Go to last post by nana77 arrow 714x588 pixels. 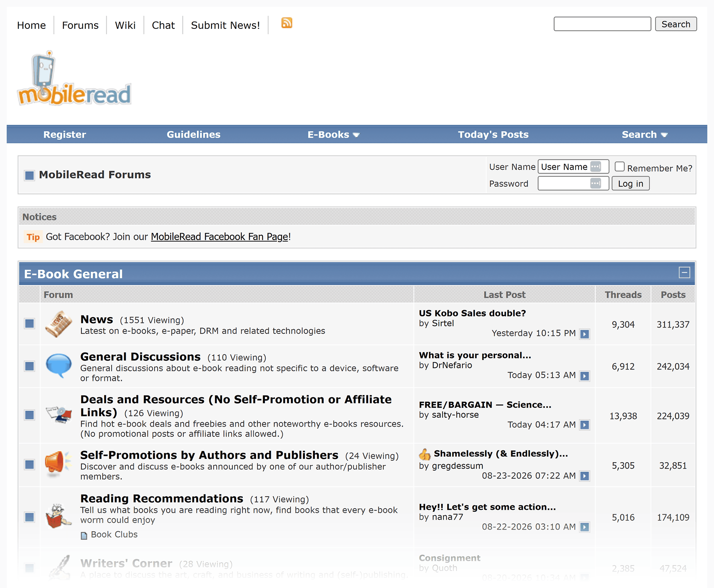584,527
